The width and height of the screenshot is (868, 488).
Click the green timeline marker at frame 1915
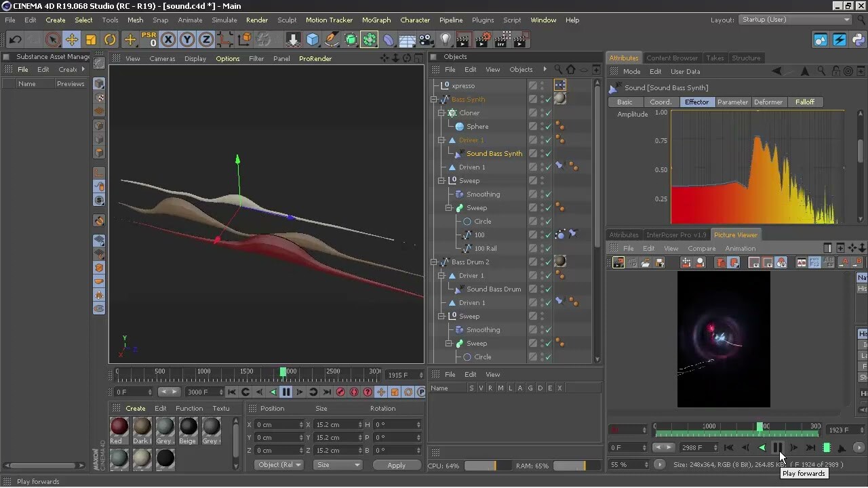click(283, 371)
